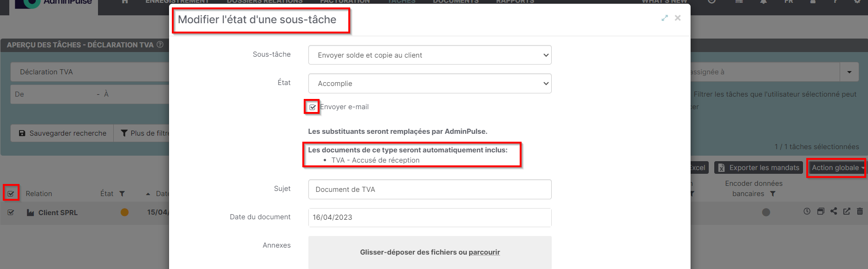868x269 pixels.
Task: Click the Exporter les mandats button
Action: click(x=759, y=168)
